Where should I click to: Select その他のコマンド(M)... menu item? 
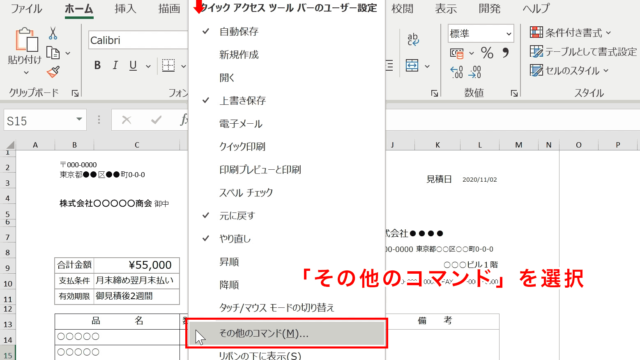click(287, 333)
